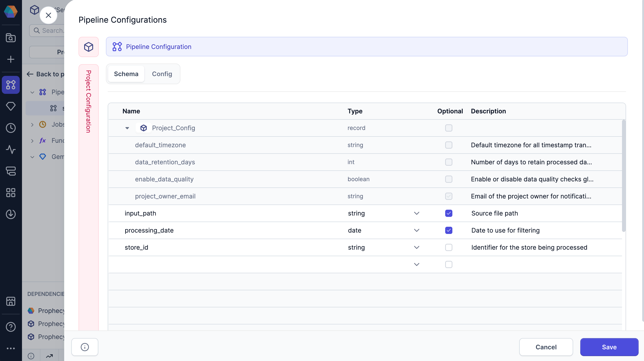Click the Save button
644x361 pixels.
point(609,347)
